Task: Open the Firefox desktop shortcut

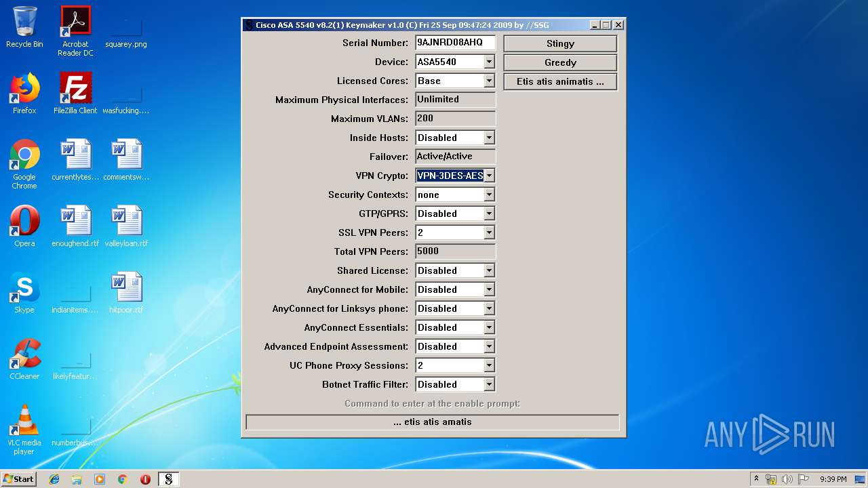Action: tap(24, 94)
